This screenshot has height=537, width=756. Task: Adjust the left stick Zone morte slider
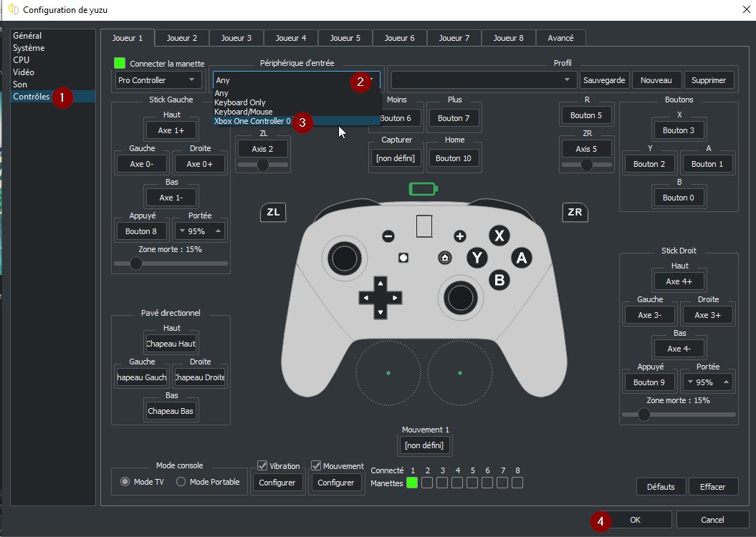pos(135,263)
